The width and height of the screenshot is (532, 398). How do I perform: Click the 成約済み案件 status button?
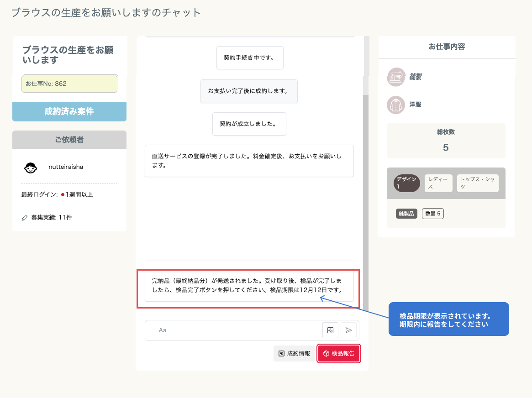coord(69,111)
